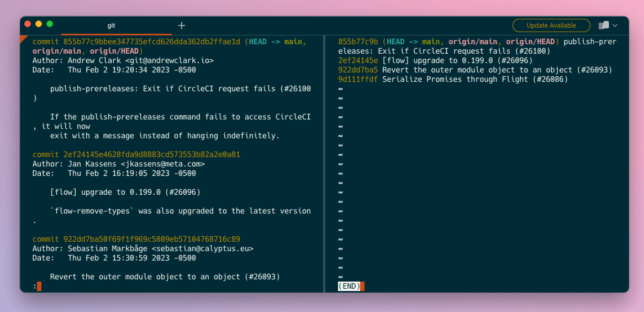
Task: Click the split panes icon in title bar
Action: coord(604,25)
